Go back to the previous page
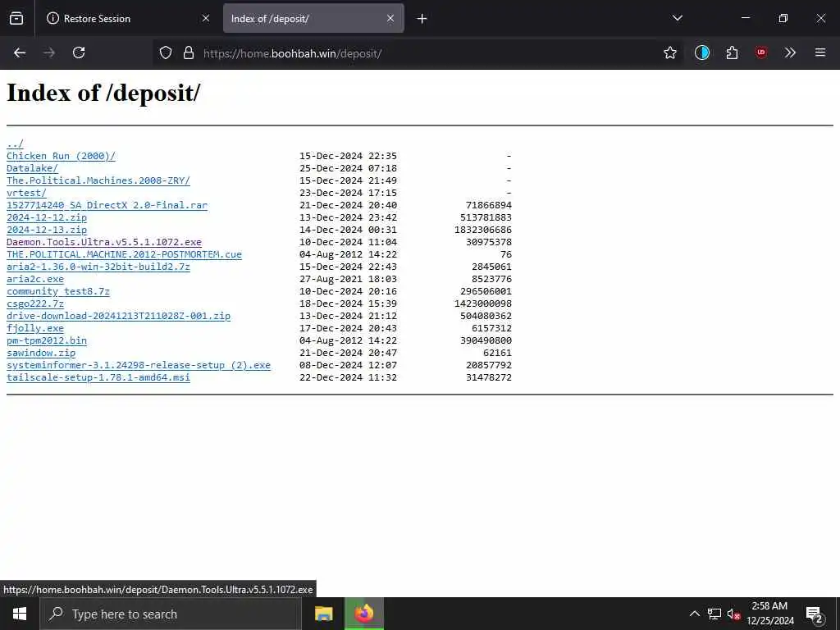 20,52
